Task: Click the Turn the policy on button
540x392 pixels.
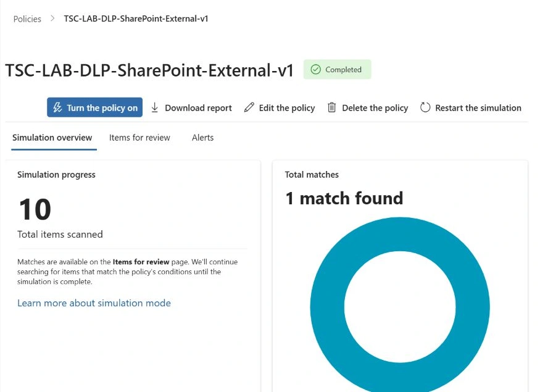Action: point(94,107)
